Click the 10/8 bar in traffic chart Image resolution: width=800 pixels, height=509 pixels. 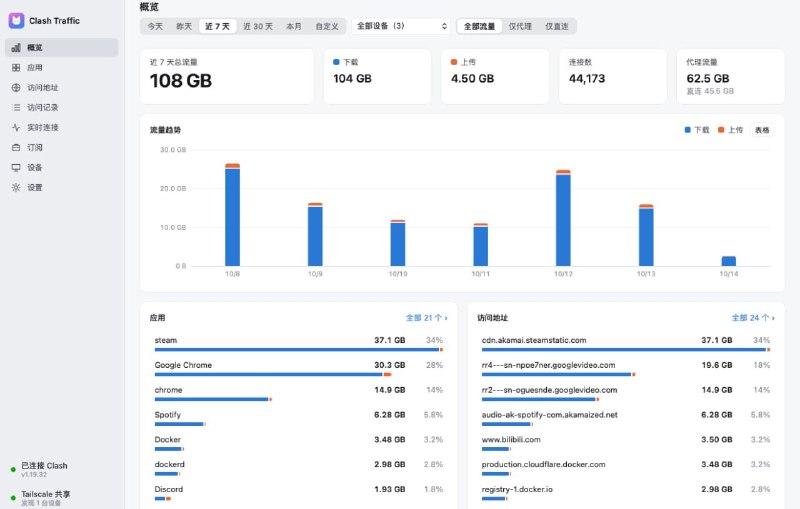click(x=232, y=215)
